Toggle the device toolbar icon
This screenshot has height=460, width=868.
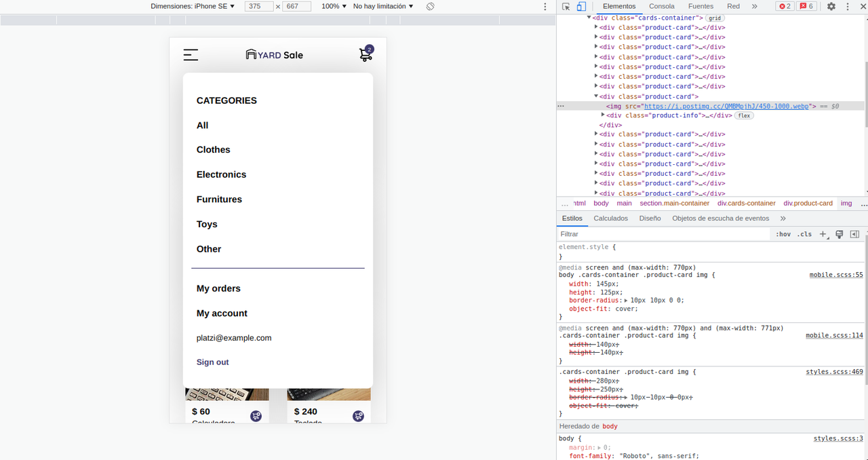click(x=581, y=6)
